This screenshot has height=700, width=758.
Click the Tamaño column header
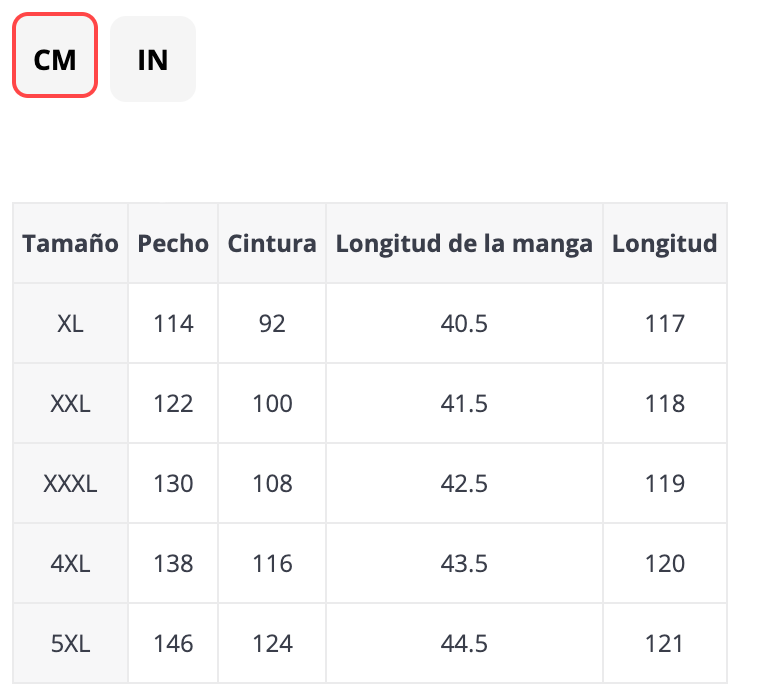click(x=70, y=243)
